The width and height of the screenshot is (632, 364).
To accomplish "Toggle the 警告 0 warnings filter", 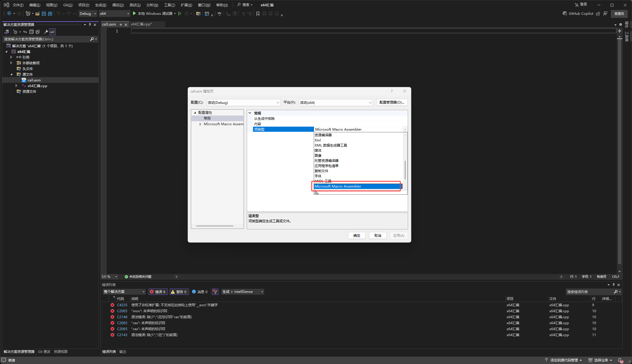I will point(179,292).
